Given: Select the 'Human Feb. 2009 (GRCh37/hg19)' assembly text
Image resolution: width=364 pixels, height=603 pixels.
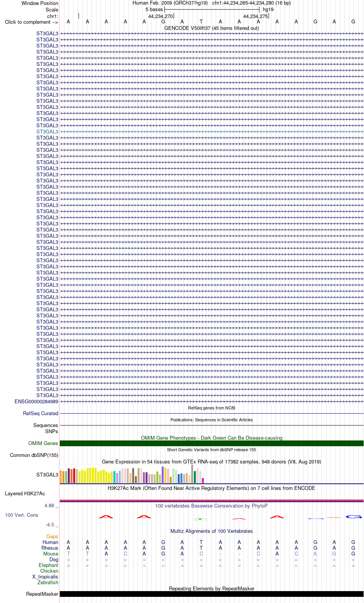Looking at the screenshot, I should 170,3.
